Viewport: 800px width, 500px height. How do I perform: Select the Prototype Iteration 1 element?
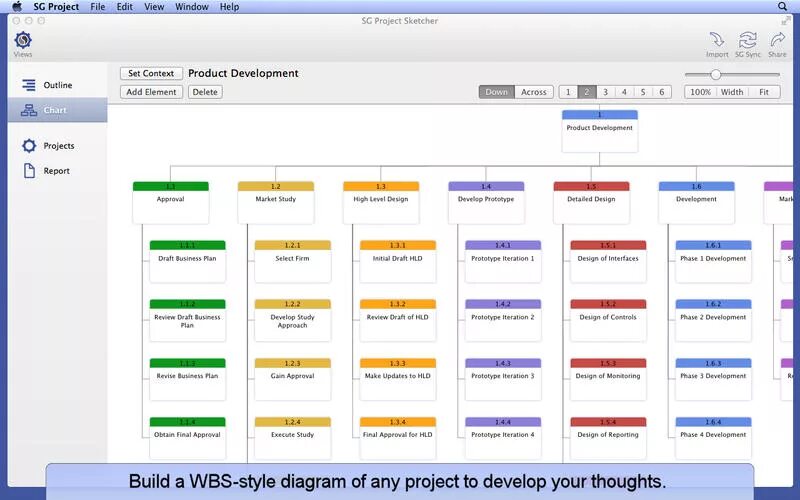503,262
